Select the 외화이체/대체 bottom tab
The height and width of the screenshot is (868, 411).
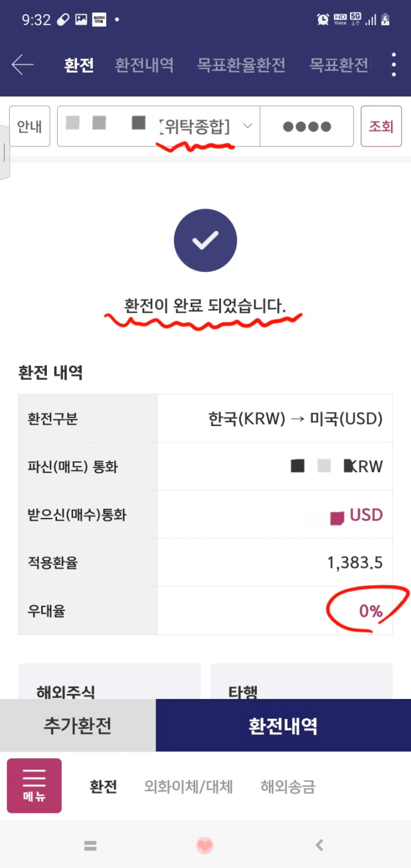click(x=189, y=786)
